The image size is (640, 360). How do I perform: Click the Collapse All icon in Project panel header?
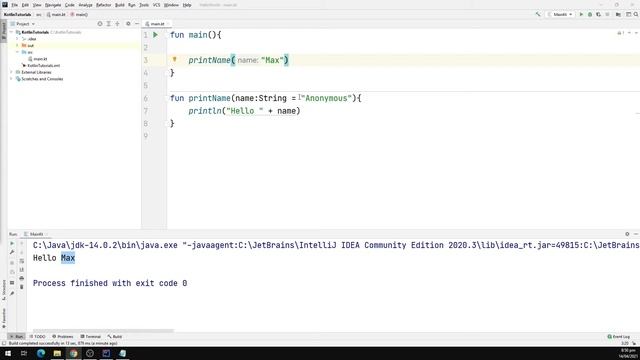[x=117, y=24]
